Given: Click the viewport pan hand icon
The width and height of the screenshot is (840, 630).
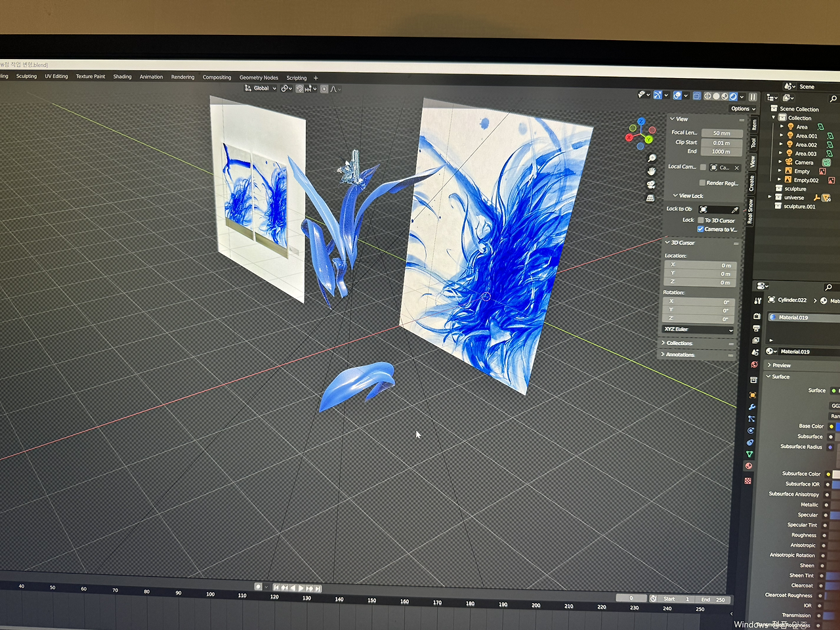Looking at the screenshot, I should click(x=651, y=171).
